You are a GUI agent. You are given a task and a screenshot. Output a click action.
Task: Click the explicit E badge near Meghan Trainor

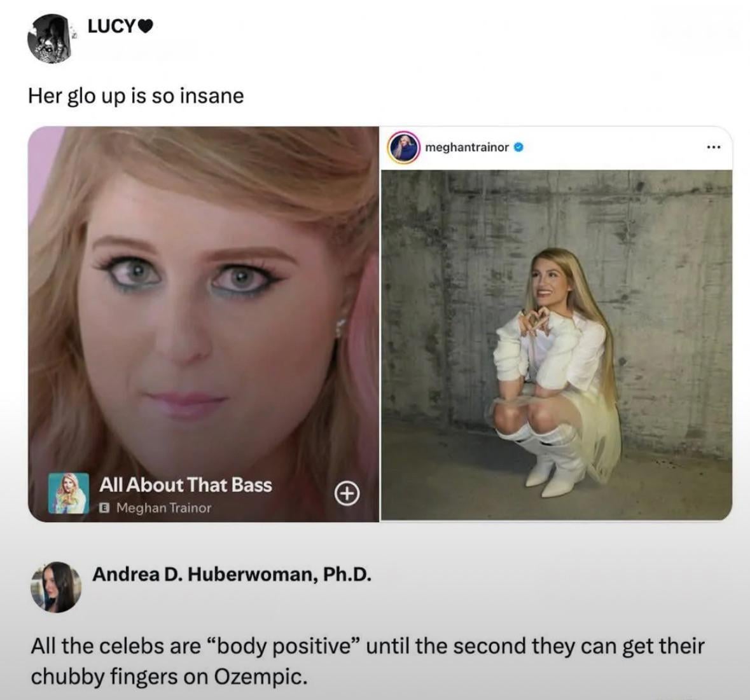(103, 508)
